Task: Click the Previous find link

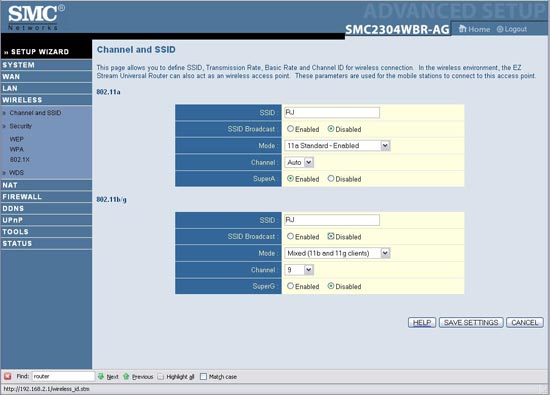Action: pos(142,377)
